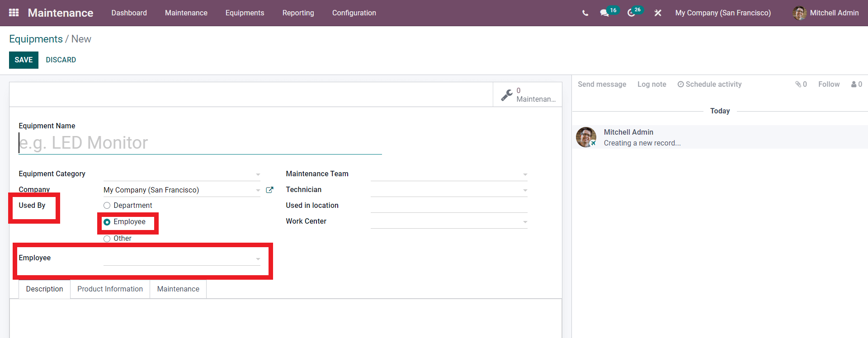Screen dimensions: 868x338
Task: Click Log note in chatter
Action: tap(651, 84)
